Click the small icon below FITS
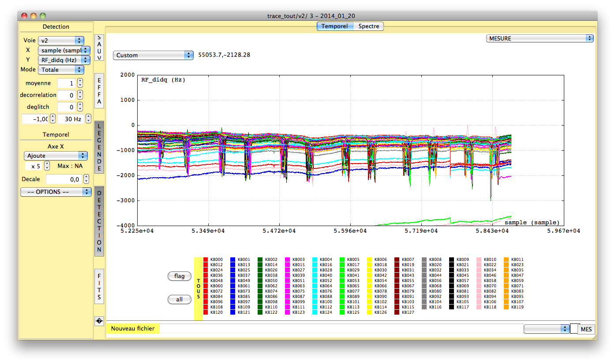This screenshot has height=364, width=615. (99, 321)
